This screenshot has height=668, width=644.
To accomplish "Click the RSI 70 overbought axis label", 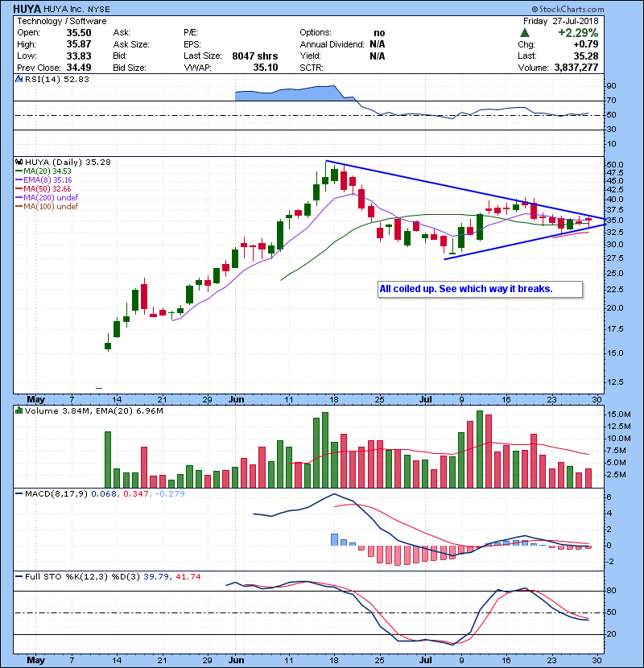I will (611, 100).
